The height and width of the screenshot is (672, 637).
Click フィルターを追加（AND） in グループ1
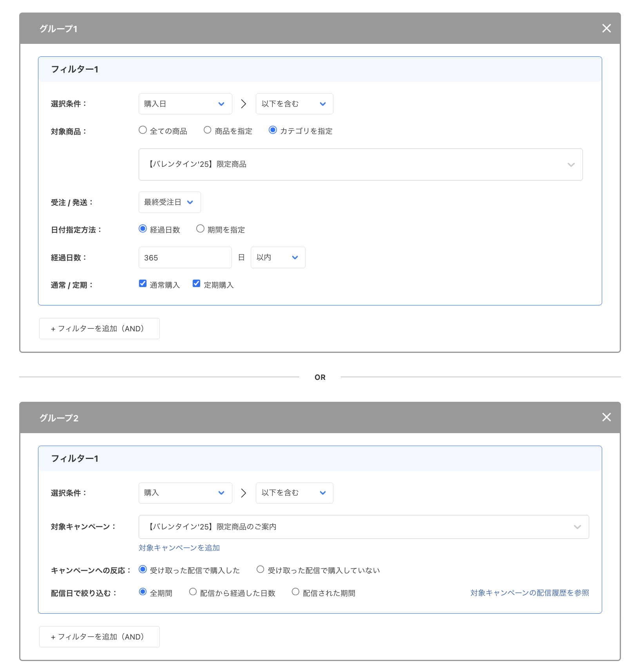(99, 329)
